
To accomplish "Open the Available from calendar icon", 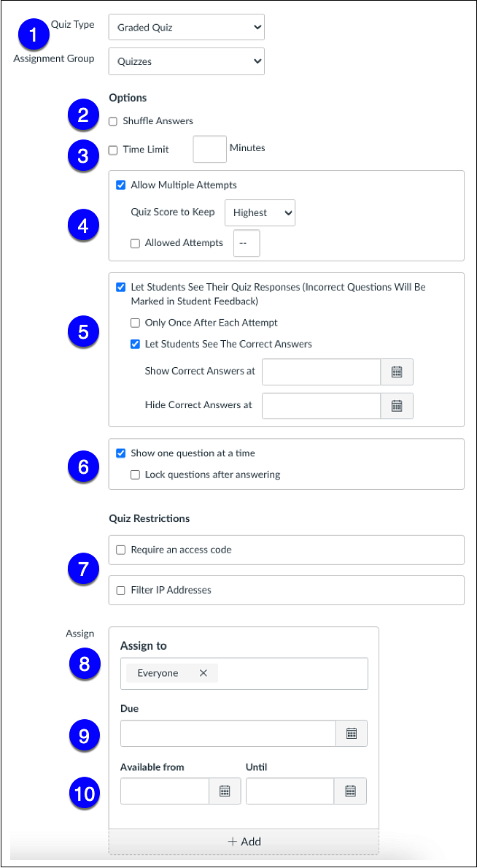I will click(226, 791).
